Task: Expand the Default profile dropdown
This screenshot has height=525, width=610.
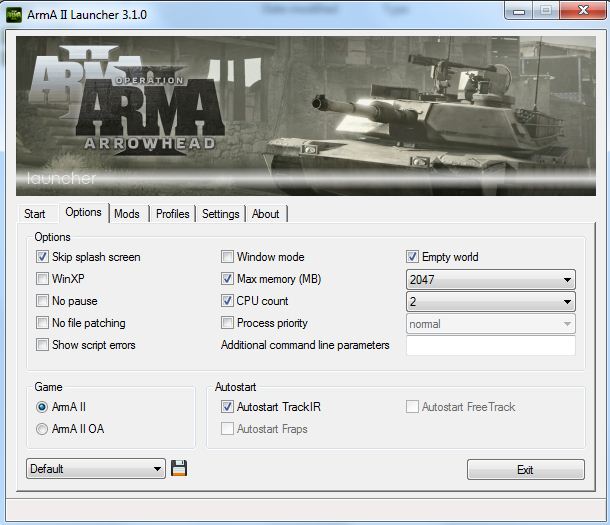Action: coord(96,469)
